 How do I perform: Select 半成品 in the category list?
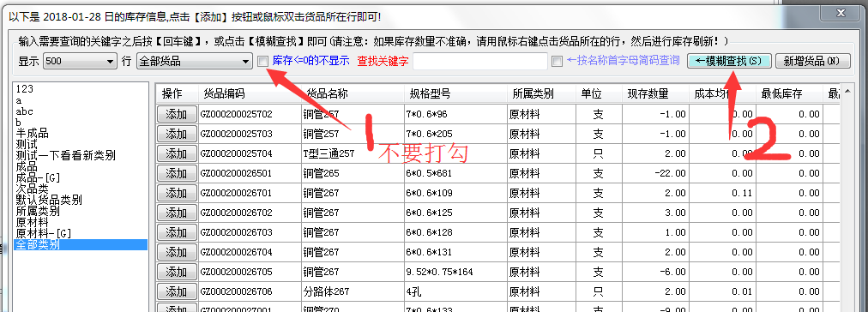32,134
